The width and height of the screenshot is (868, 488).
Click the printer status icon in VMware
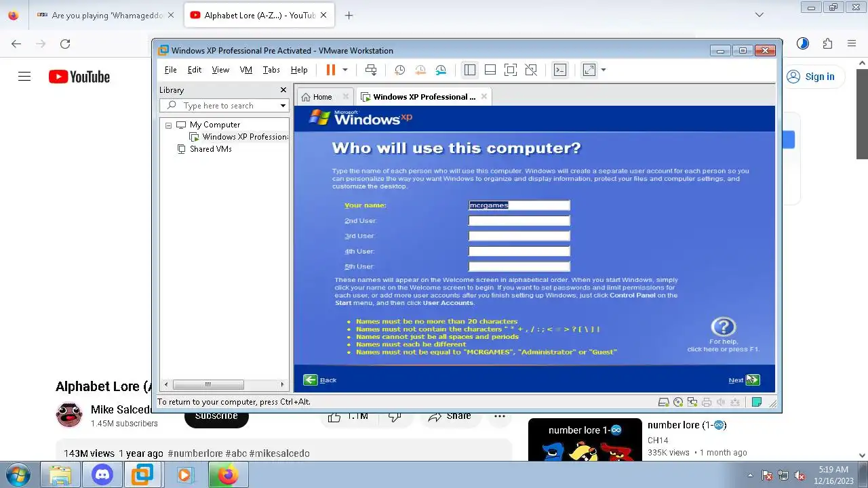707,402
